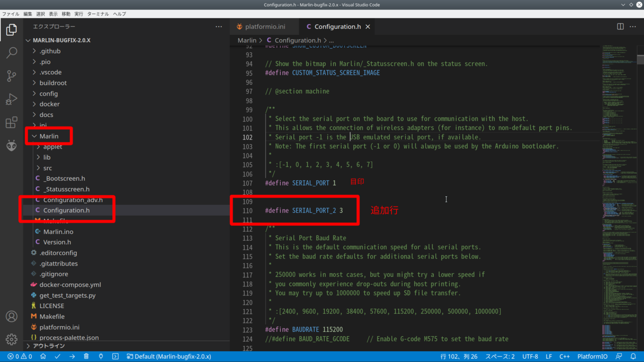Image resolution: width=644 pixels, height=362 pixels.
Task: Open the PlatformIO alien icon view
Action: (x=11, y=145)
